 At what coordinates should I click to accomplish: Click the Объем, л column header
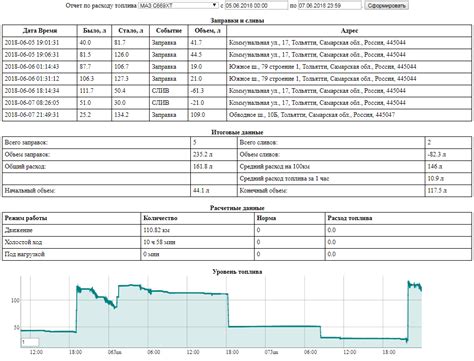pyautogui.click(x=207, y=31)
